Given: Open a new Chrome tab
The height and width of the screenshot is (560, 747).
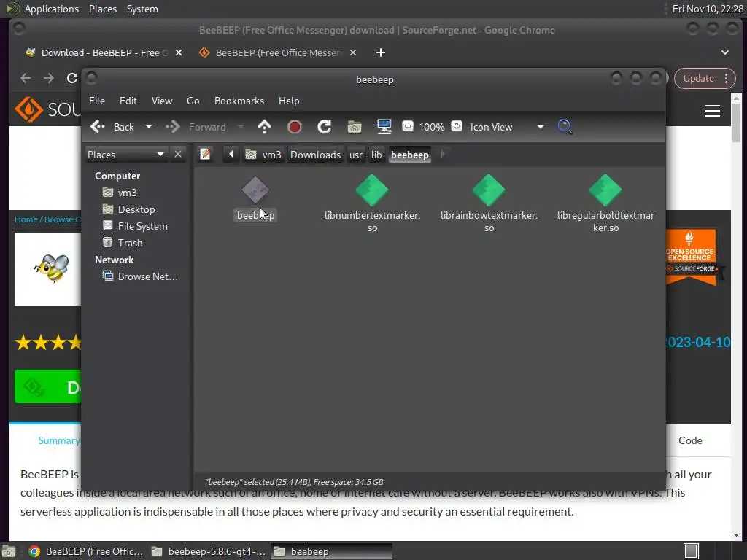Looking at the screenshot, I should pyautogui.click(x=381, y=52).
